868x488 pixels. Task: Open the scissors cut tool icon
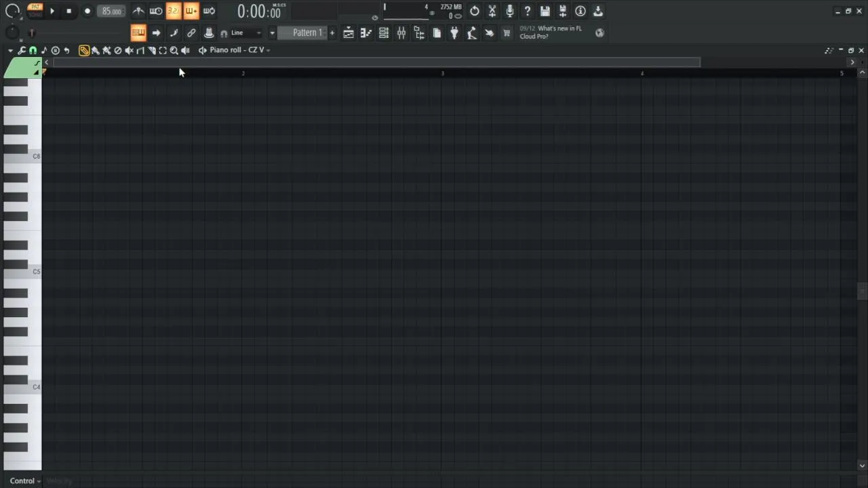[x=492, y=11]
